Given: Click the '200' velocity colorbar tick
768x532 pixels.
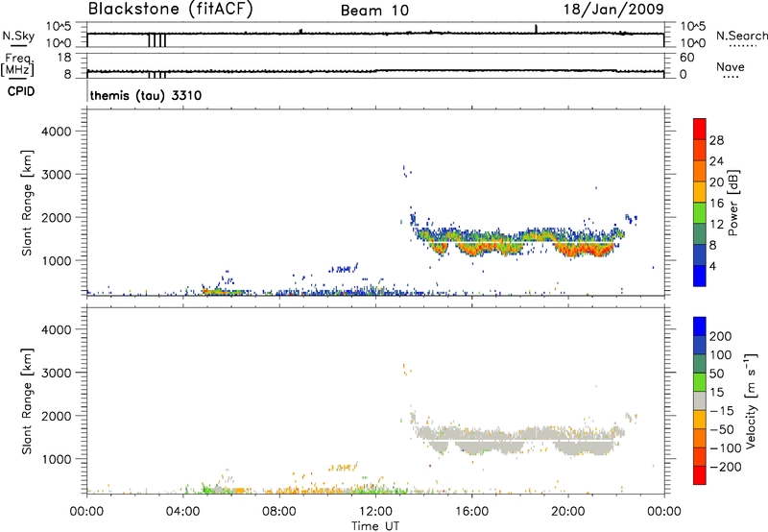Looking at the screenshot, I should point(721,336).
